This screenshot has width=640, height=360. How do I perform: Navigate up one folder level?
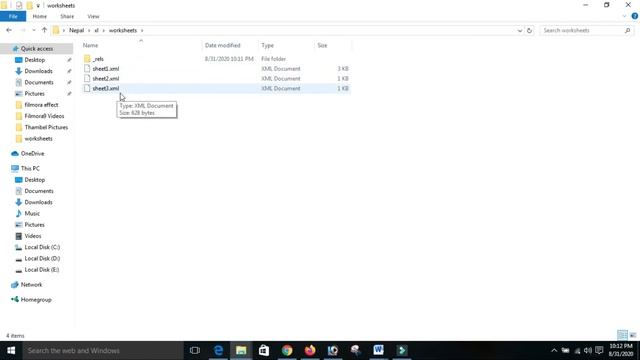[44, 30]
